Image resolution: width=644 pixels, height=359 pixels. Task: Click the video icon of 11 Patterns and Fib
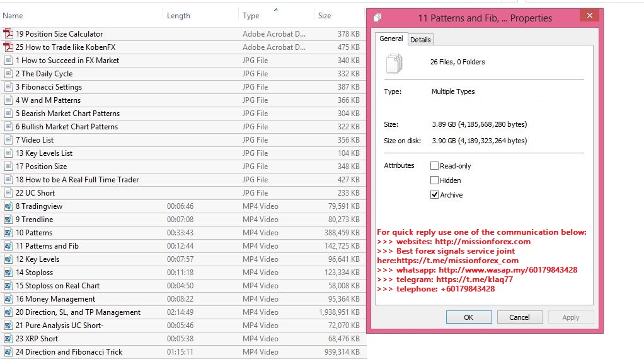tap(8, 246)
